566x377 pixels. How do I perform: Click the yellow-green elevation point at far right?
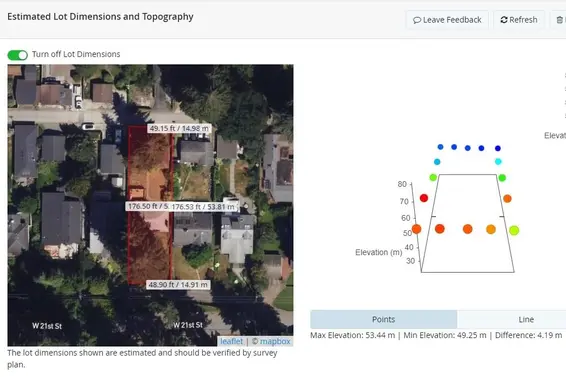[x=514, y=230]
